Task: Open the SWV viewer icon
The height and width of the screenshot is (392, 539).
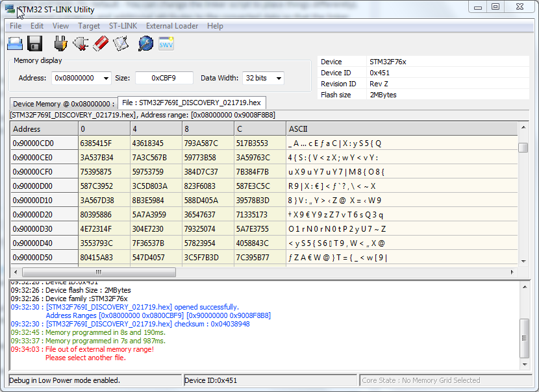Action: coord(166,43)
